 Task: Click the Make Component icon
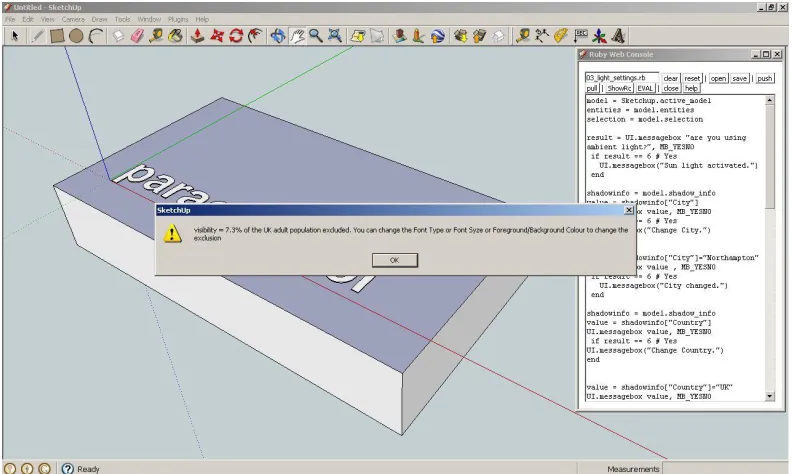pos(118,36)
